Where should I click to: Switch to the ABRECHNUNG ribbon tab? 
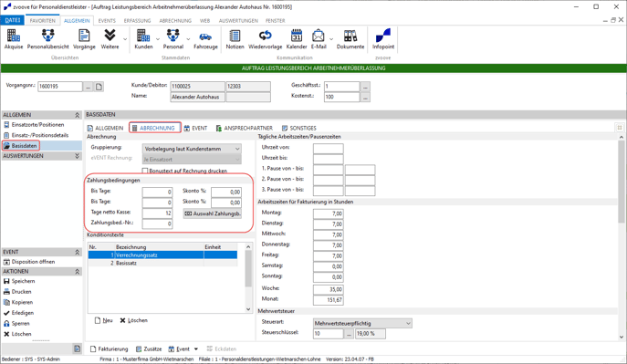click(x=175, y=21)
